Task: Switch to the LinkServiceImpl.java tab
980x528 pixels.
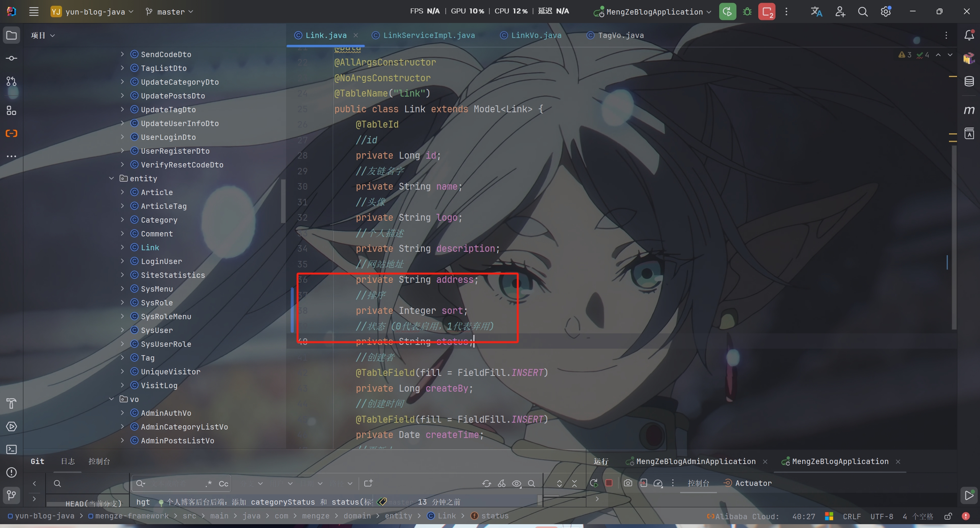Action: coord(429,35)
